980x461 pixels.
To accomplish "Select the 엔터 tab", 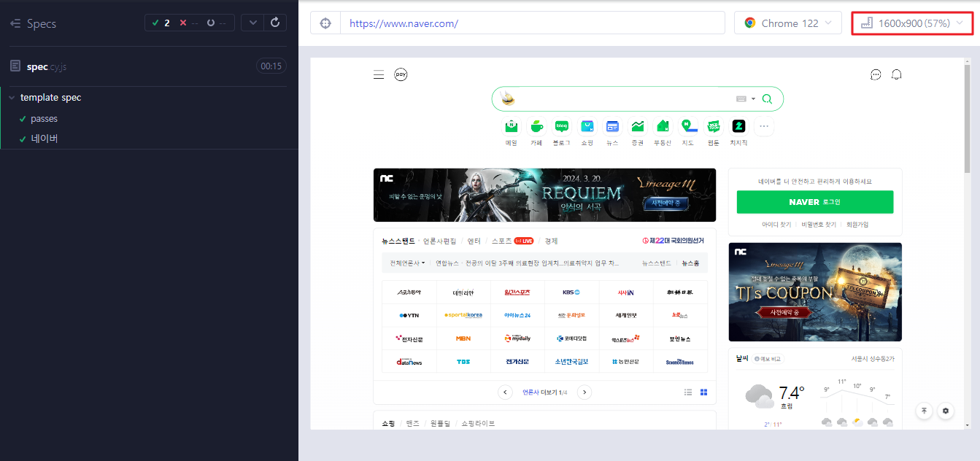I will tap(474, 241).
